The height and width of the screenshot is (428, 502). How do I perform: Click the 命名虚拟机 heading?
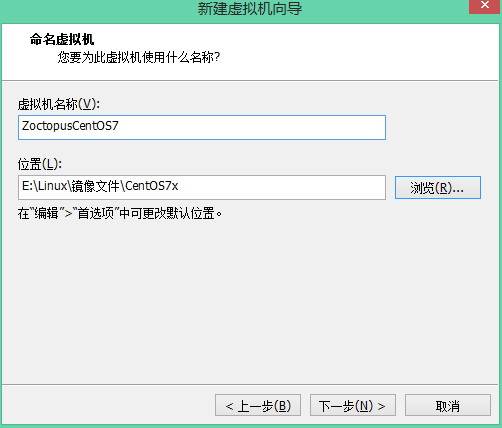(62, 39)
